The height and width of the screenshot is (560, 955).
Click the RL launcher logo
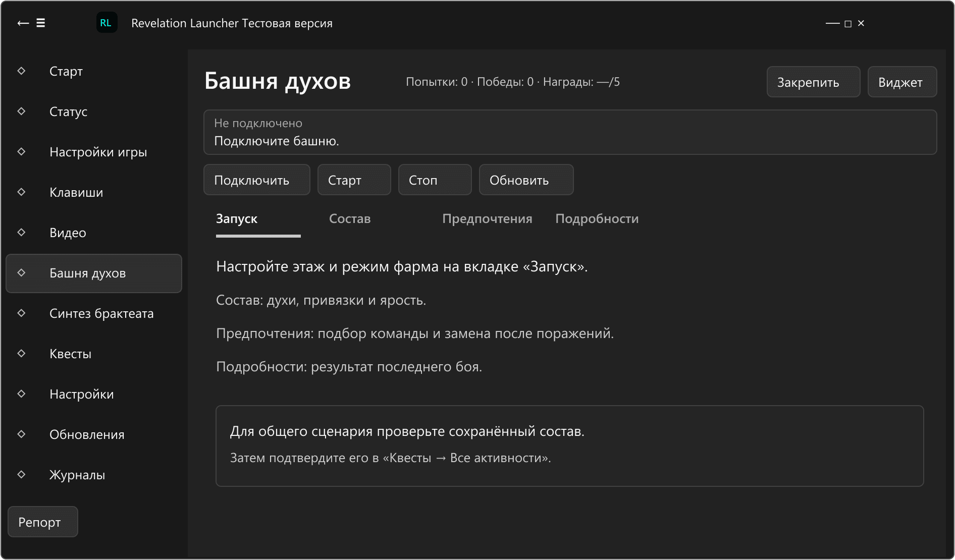107,23
